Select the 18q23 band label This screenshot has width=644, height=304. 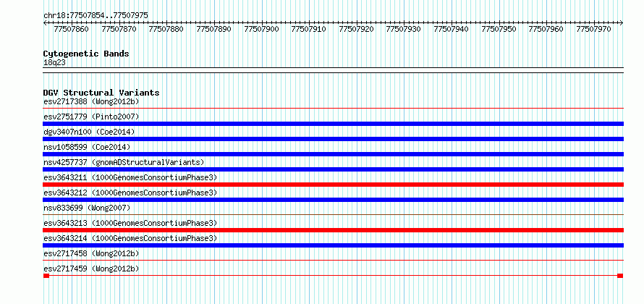tap(54, 63)
